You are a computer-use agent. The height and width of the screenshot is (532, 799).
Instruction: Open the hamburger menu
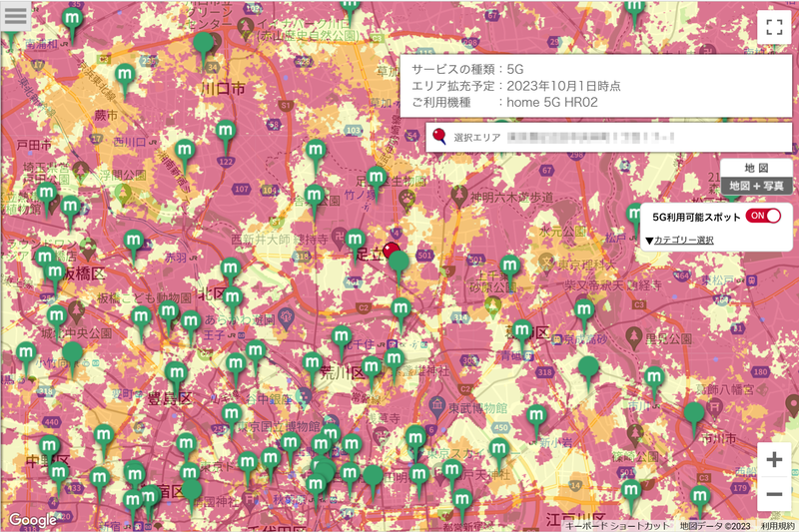[15, 15]
